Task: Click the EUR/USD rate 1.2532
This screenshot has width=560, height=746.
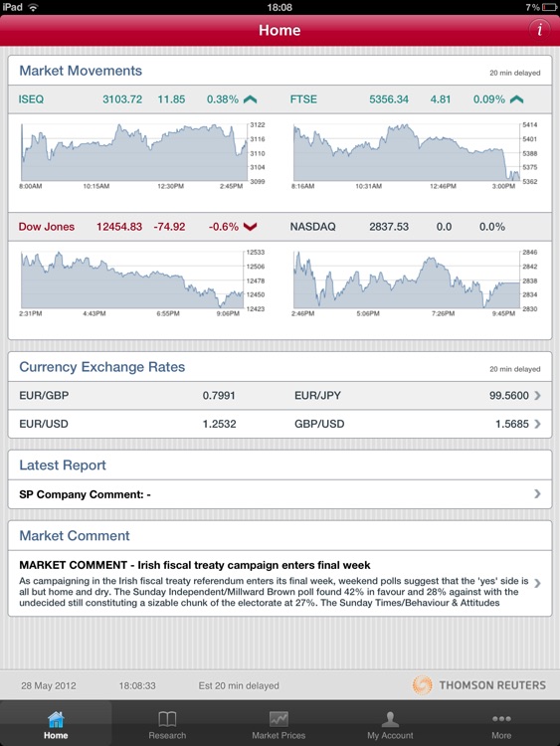Action: 220,424
